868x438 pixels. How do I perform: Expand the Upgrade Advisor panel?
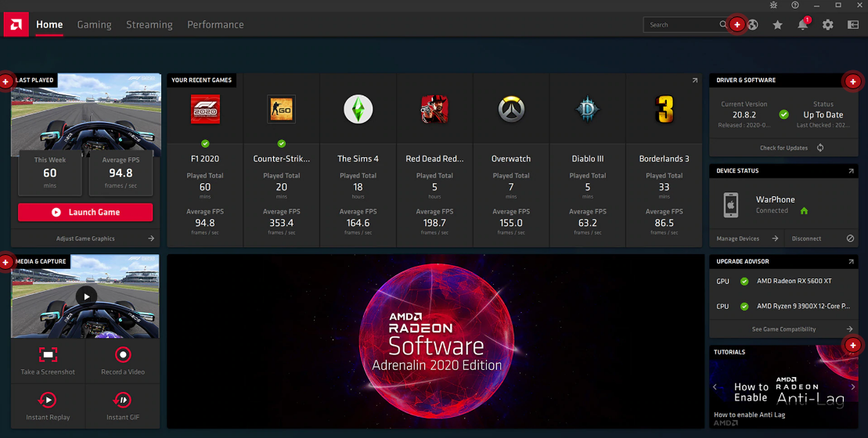[851, 262]
